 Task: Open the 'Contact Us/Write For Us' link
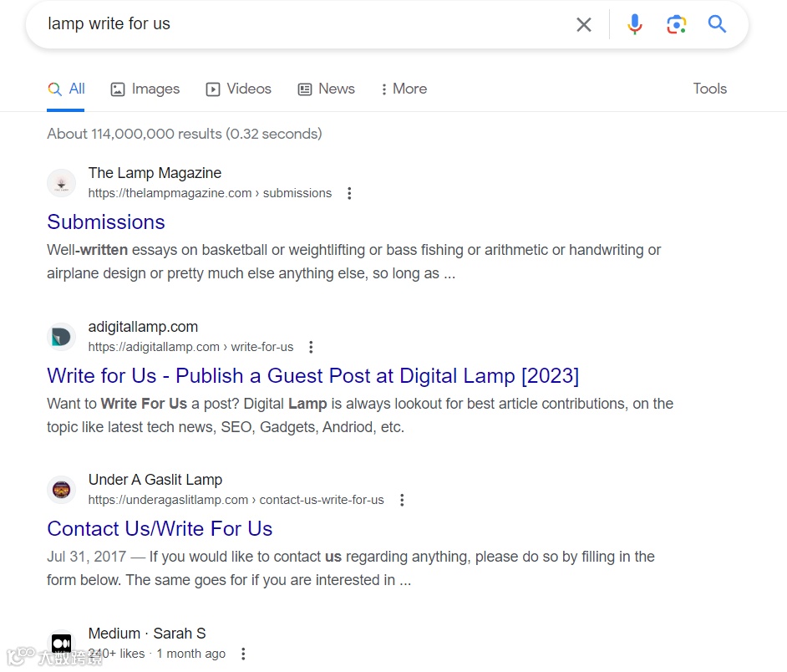click(160, 529)
